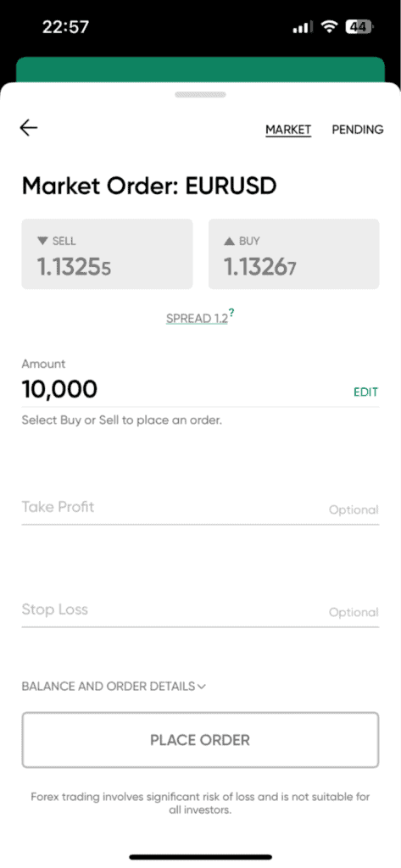Viewport: 401px width, 868px height.
Task: Tap the PLACE ORDER button
Action: (200, 739)
